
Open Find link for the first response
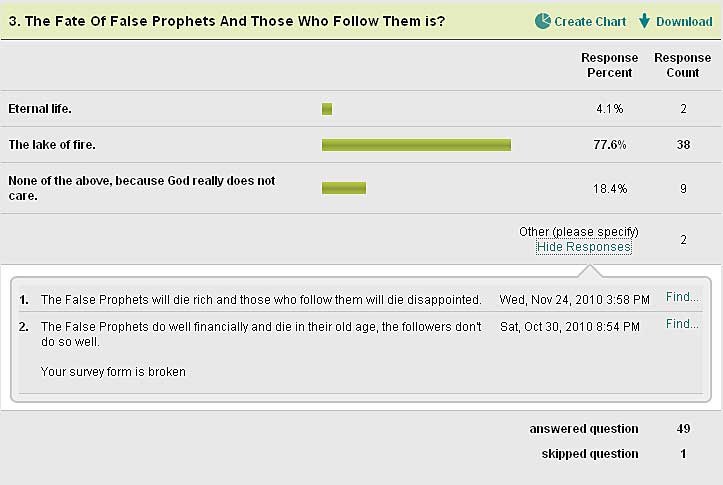(x=682, y=297)
